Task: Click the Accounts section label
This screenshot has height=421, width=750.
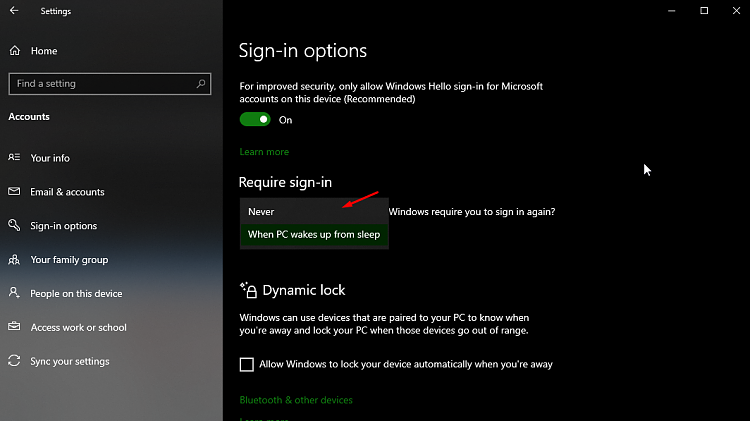Action: pyautogui.click(x=29, y=117)
